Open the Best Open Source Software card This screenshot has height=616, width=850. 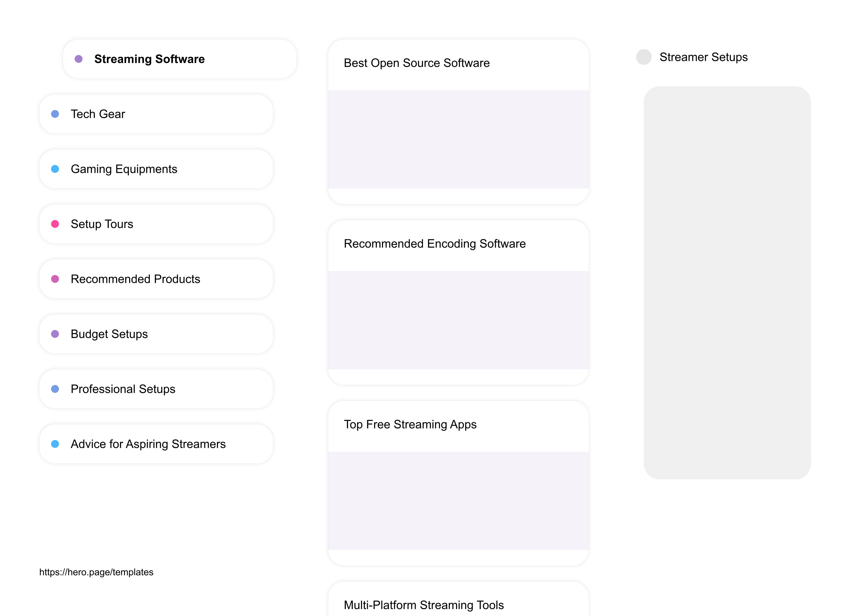417,63
